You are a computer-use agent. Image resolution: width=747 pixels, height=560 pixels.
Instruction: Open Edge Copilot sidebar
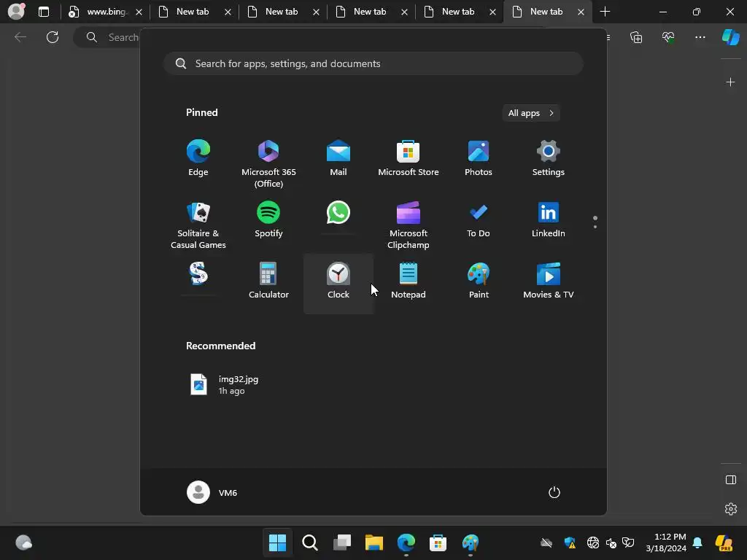coord(730,36)
